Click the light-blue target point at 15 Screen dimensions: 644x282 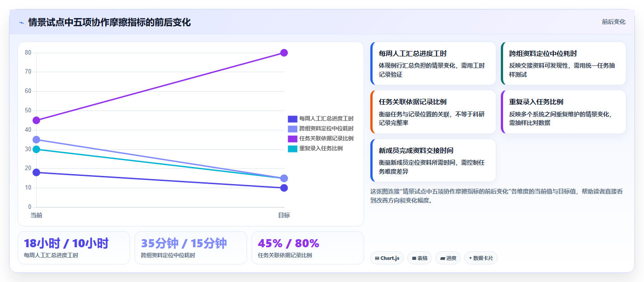coord(284,178)
